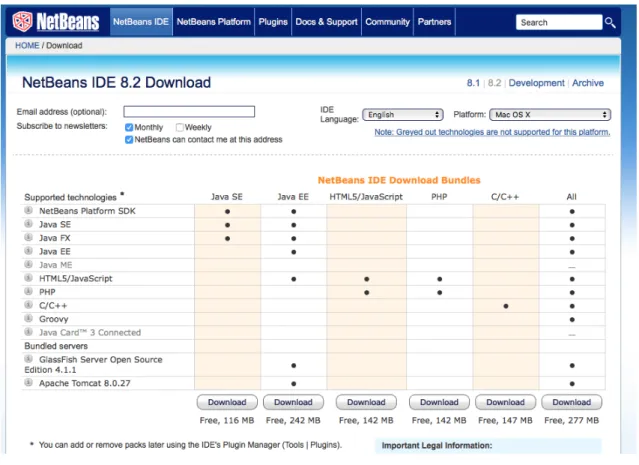Viewport: 639px width, 465px height.
Task: Go to the Plugins tab
Action: tap(273, 22)
